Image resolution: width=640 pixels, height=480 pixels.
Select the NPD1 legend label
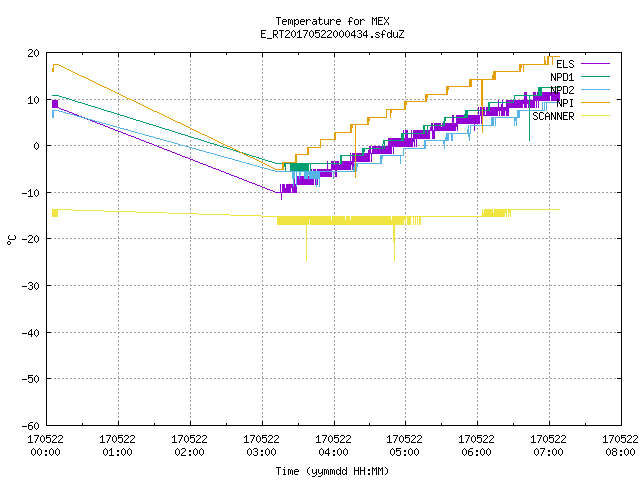562,77
